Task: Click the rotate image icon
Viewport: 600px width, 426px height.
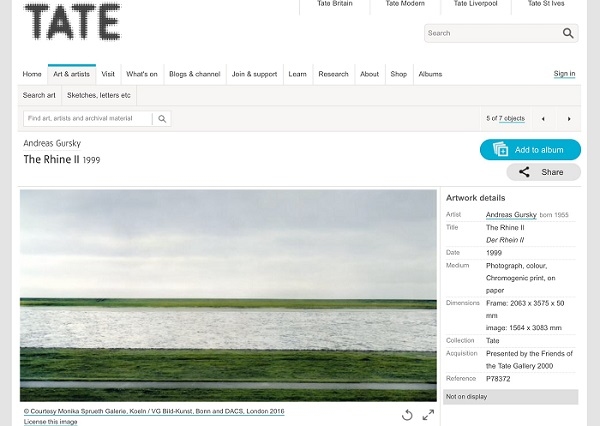Action: [x=407, y=415]
